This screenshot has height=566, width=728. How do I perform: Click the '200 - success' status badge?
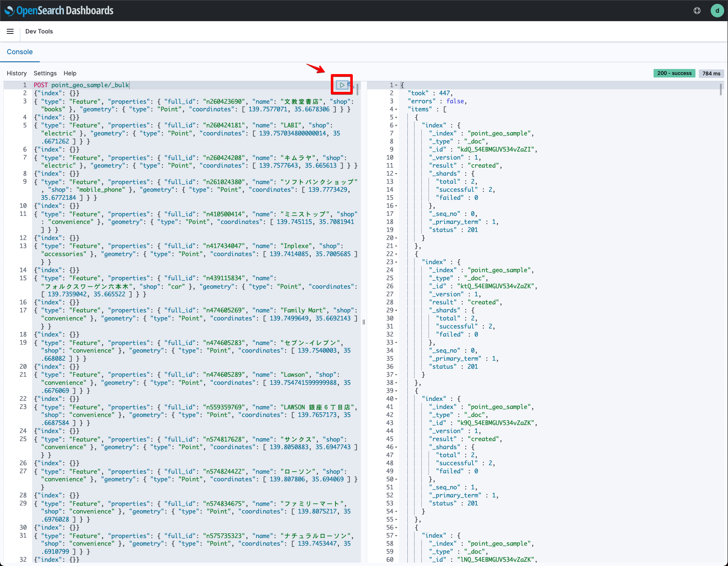point(674,73)
